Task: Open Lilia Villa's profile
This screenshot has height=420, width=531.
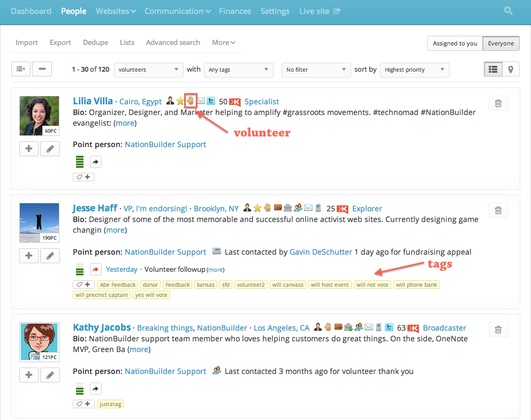Action: (93, 101)
